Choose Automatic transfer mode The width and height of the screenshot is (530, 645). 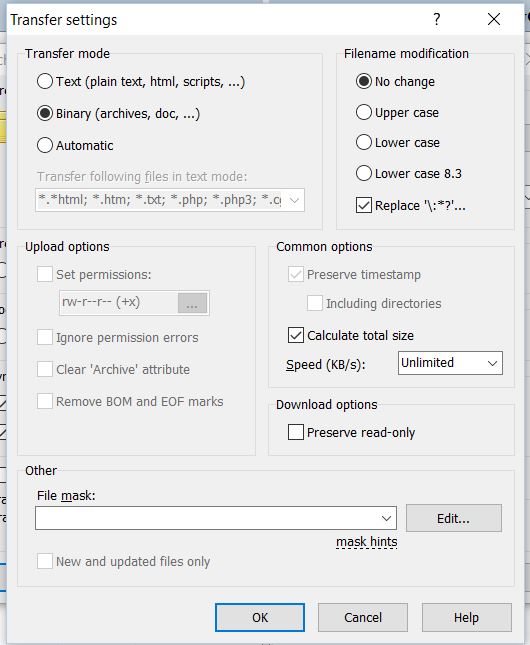pos(45,145)
